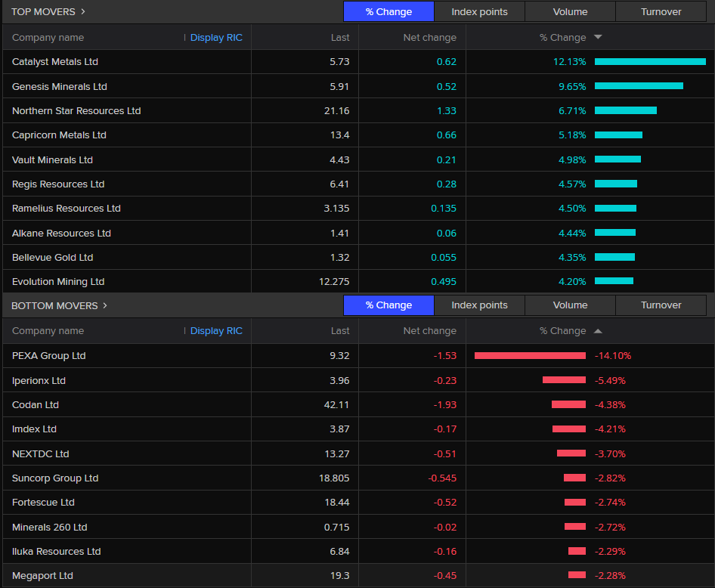Sort Bottom Movers by Last column
715x588 pixels.
point(340,331)
